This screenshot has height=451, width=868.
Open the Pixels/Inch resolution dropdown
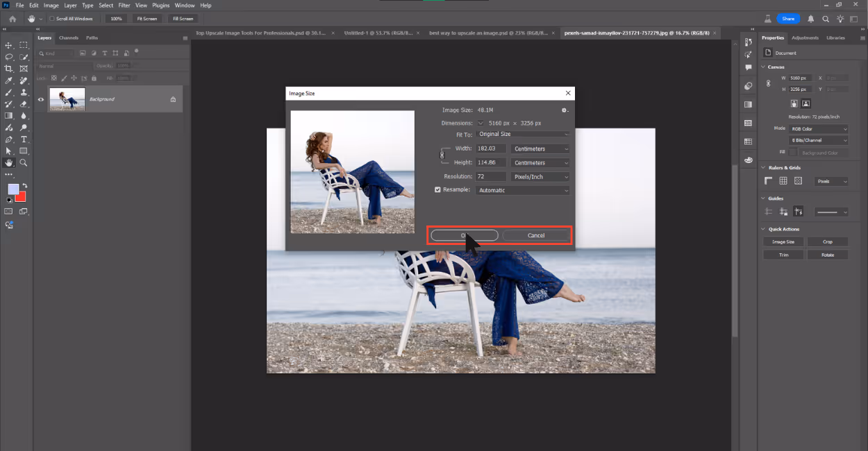(x=540, y=176)
